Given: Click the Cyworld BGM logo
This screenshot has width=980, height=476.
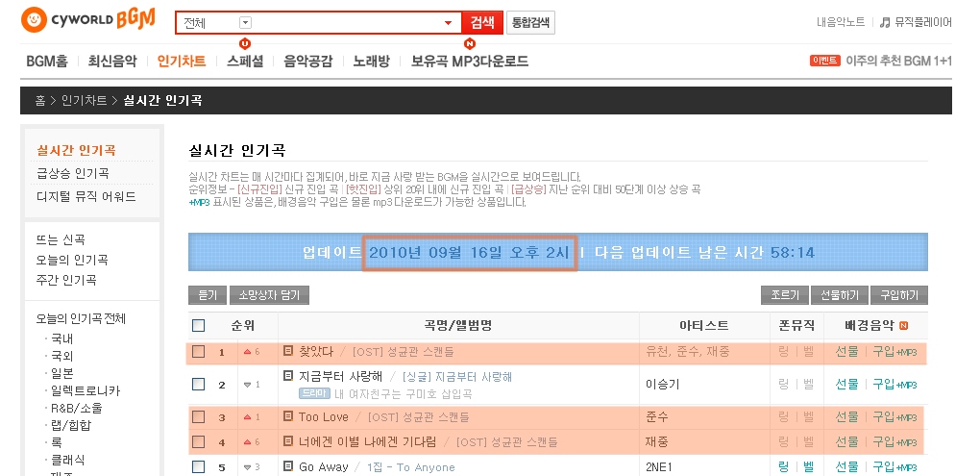Looking at the screenshot, I should coord(88,20).
